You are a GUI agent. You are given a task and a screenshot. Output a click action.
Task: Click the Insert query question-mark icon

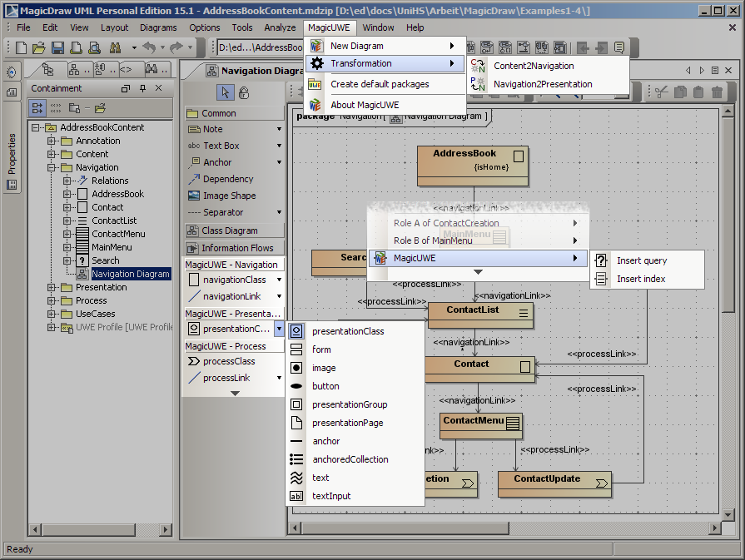(x=601, y=260)
